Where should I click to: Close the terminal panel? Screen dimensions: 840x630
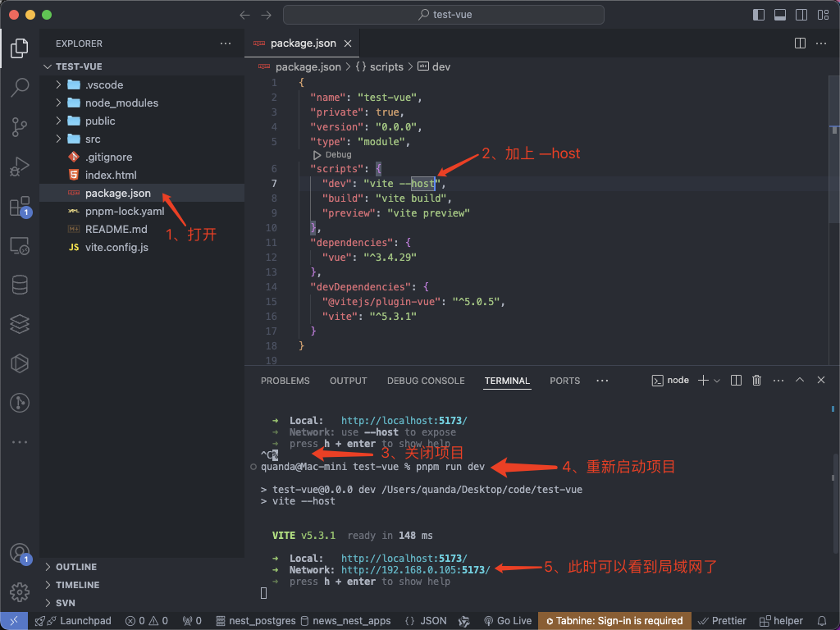pos(820,380)
